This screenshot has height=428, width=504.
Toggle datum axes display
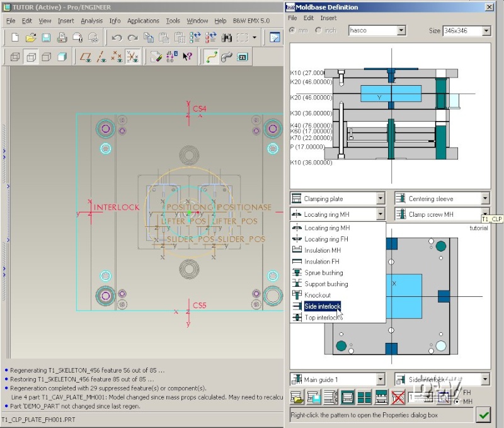[101, 57]
